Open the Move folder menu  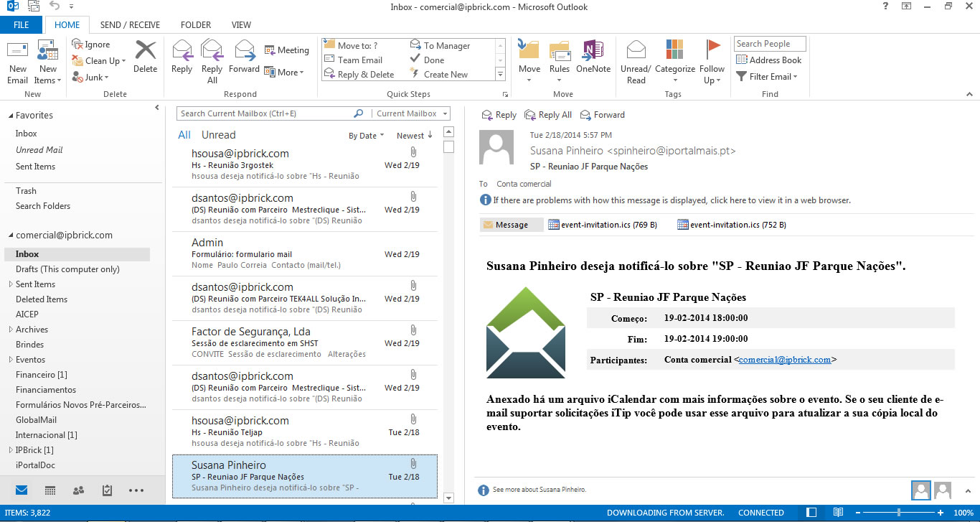(529, 62)
